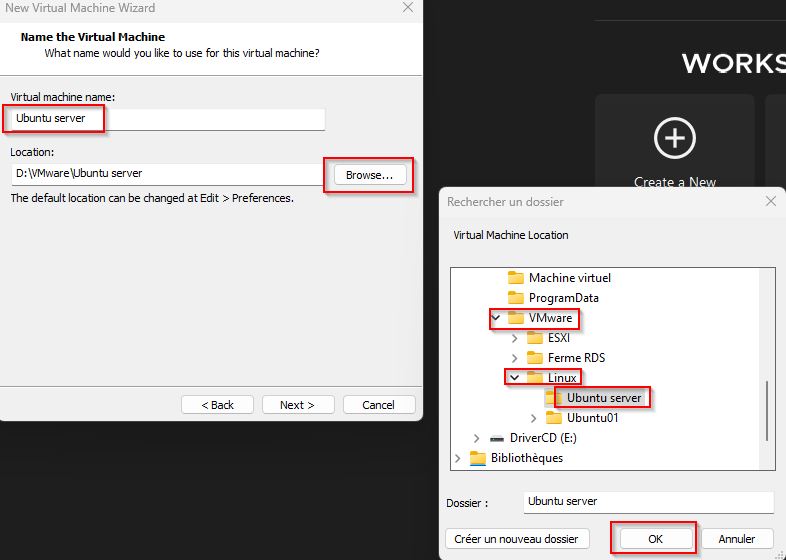Click the Machine virtuel folder icon
786x560 pixels.
pos(516,278)
